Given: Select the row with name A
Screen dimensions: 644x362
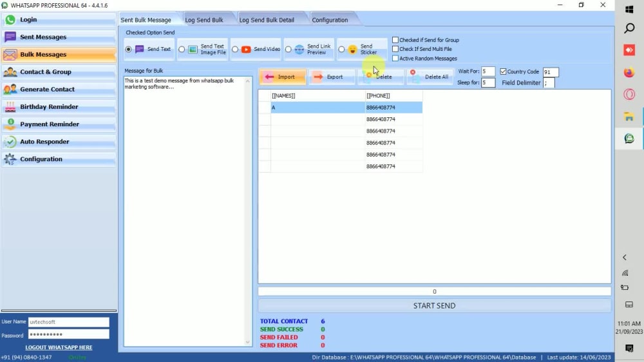Looking at the screenshot, I should [x=341, y=108].
